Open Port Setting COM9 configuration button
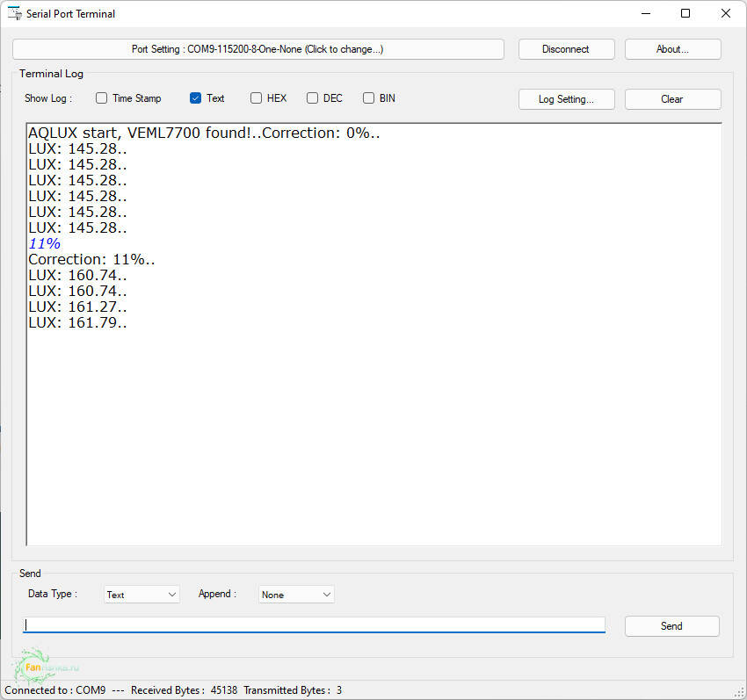747x700 pixels. pyautogui.click(x=257, y=49)
